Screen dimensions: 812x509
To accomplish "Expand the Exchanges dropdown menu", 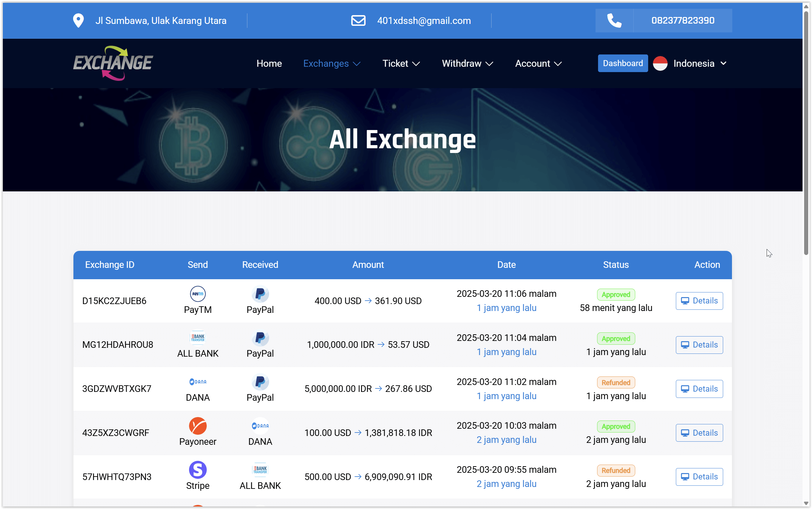I will [x=331, y=63].
